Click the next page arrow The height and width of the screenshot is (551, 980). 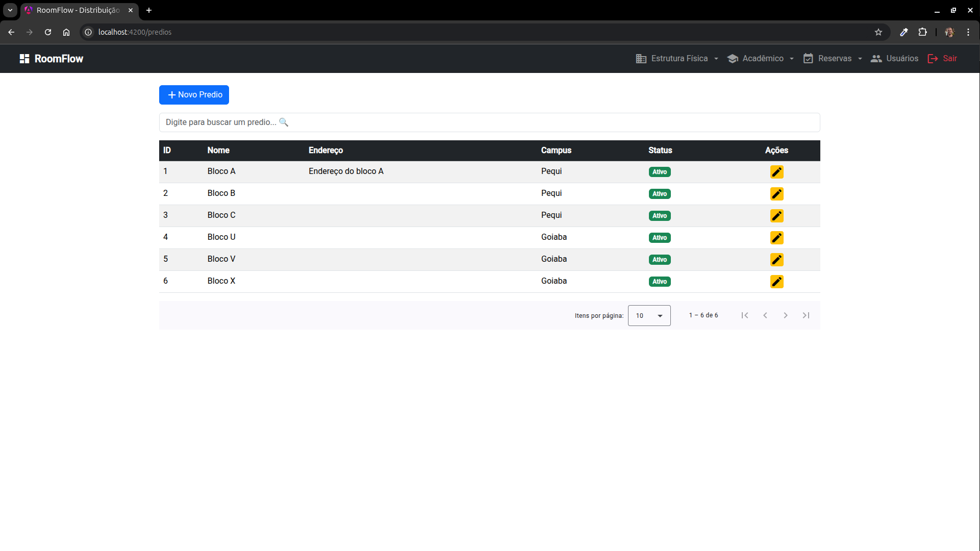coord(785,315)
